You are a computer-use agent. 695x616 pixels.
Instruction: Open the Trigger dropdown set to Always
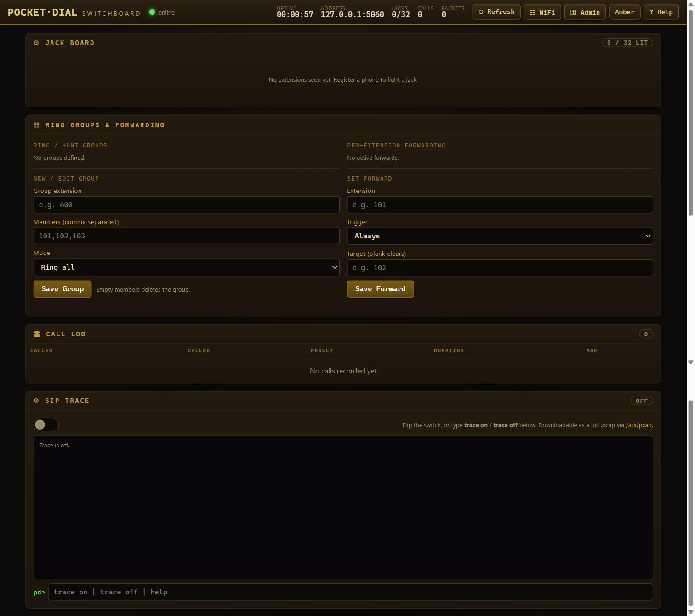500,236
